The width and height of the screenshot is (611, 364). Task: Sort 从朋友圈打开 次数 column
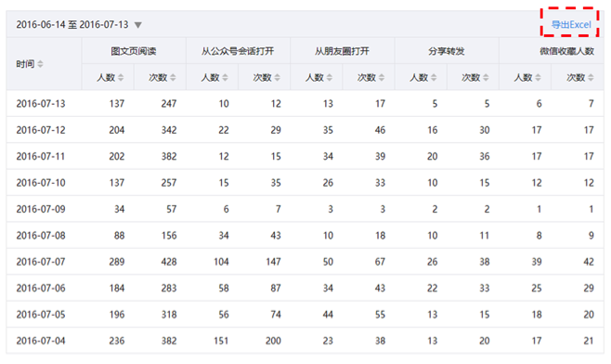pos(382,78)
